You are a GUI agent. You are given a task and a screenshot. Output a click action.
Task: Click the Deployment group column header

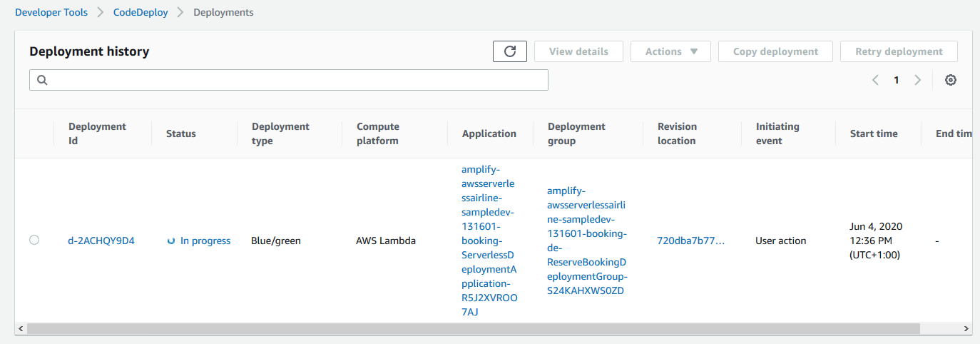576,133
